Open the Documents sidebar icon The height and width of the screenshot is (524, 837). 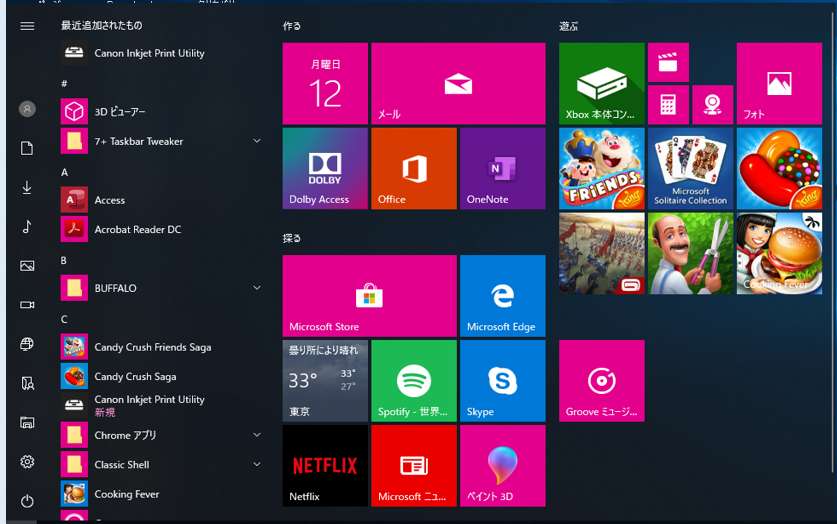tap(27, 148)
